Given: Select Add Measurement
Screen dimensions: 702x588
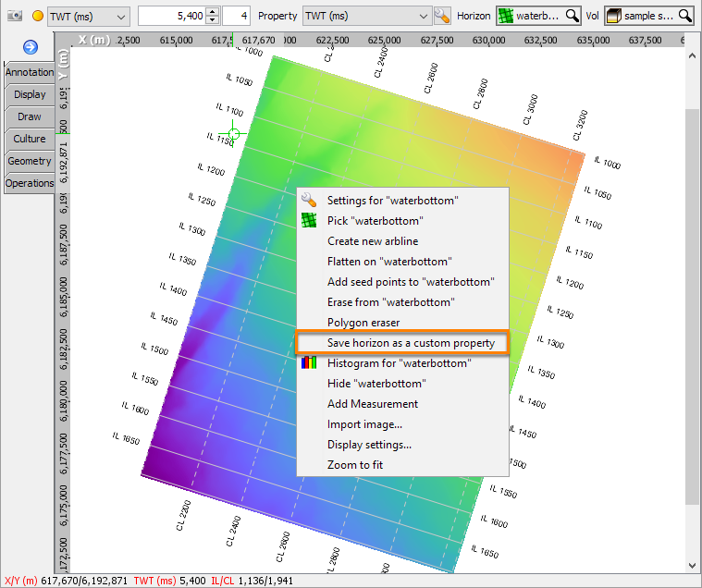Looking at the screenshot, I should click(402, 404).
